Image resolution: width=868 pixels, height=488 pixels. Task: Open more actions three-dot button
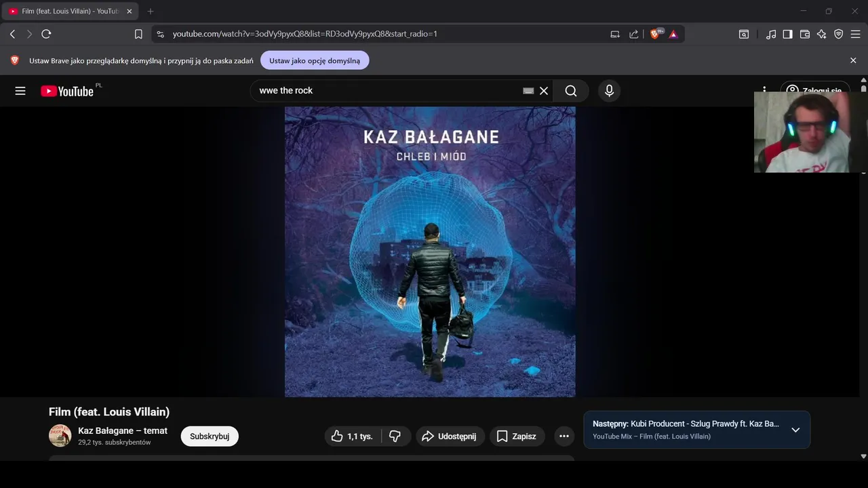pyautogui.click(x=564, y=436)
